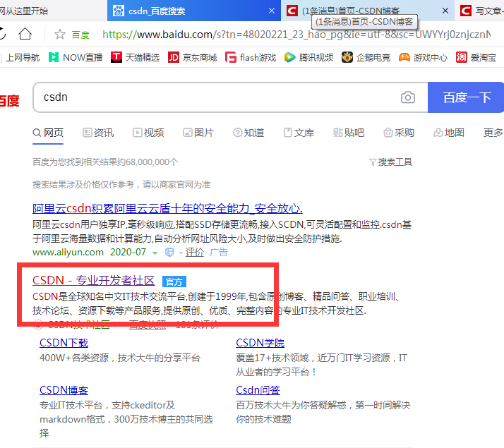Click the Baidu logo
504x448 pixels.
(10, 101)
